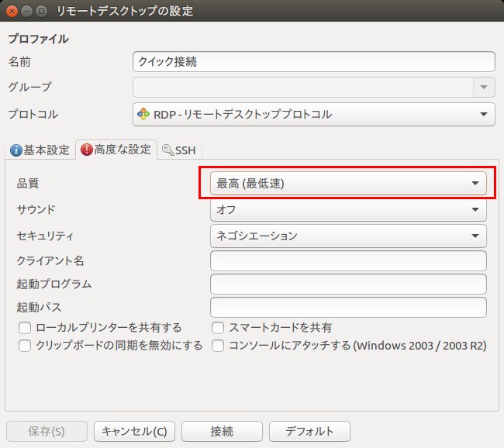Enable スマートカードを共有 checkbox
This screenshot has width=504, height=448.
(218, 328)
